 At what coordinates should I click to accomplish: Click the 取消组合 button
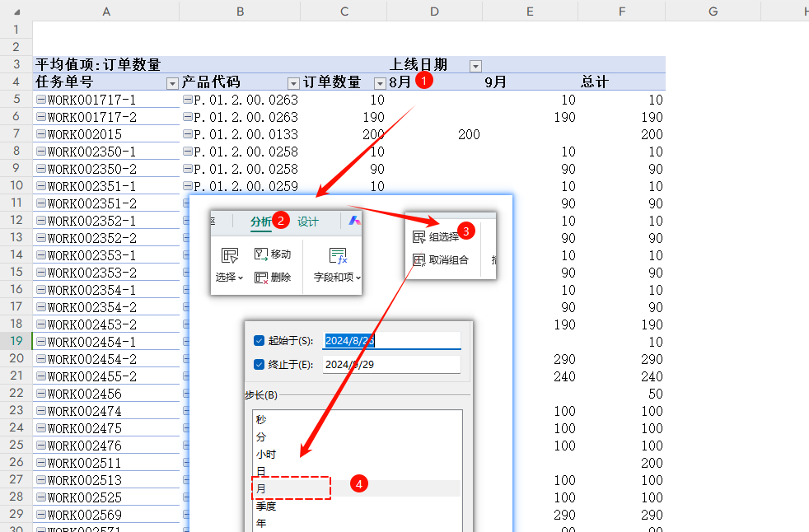point(441,259)
